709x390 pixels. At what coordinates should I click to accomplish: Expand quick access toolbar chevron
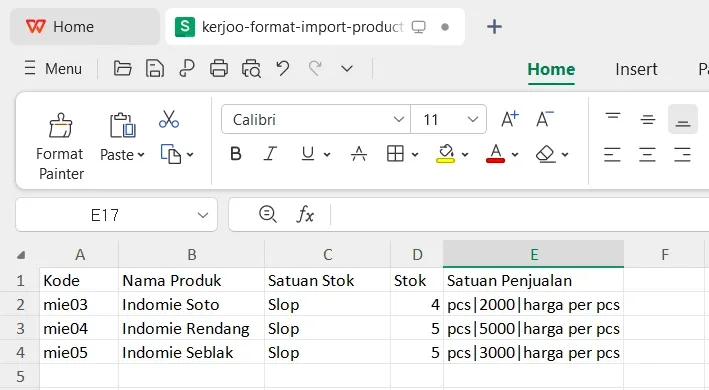(x=347, y=69)
